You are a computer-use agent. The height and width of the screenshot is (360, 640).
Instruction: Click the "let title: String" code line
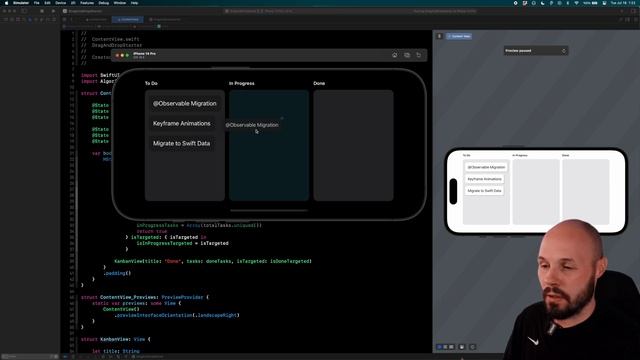pos(116,351)
